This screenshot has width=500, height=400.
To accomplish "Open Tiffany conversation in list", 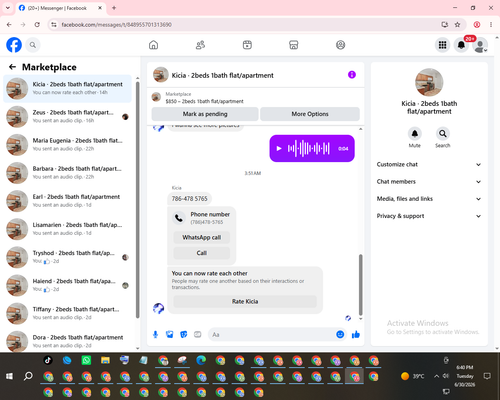I will point(68,313).
